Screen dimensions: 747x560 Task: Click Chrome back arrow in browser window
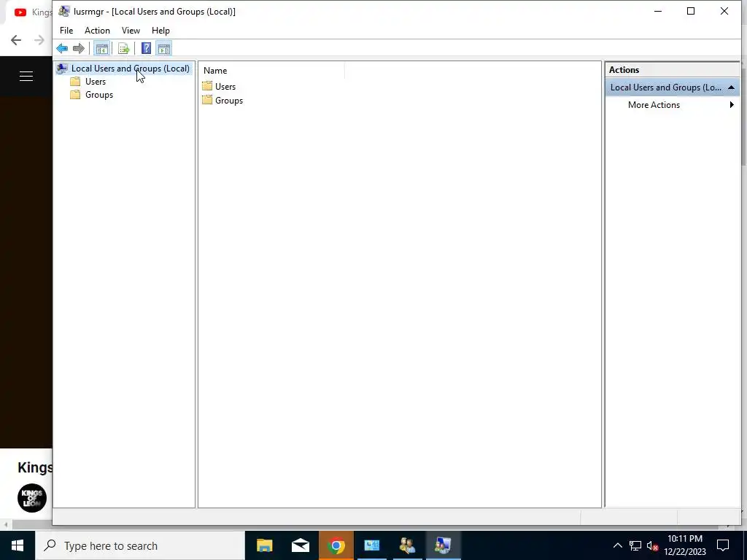click(16, 40)
